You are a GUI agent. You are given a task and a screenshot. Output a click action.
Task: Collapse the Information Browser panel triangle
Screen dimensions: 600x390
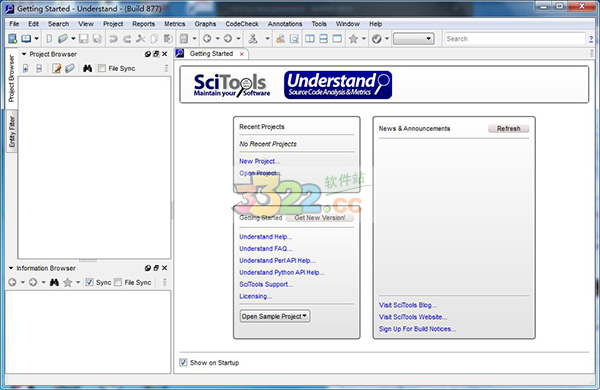11,268
